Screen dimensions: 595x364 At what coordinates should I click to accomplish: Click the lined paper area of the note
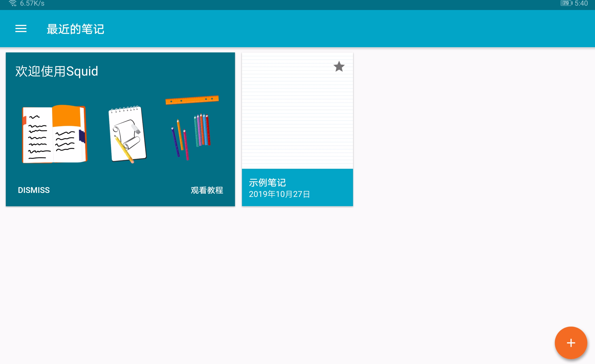tap(297, 109)
